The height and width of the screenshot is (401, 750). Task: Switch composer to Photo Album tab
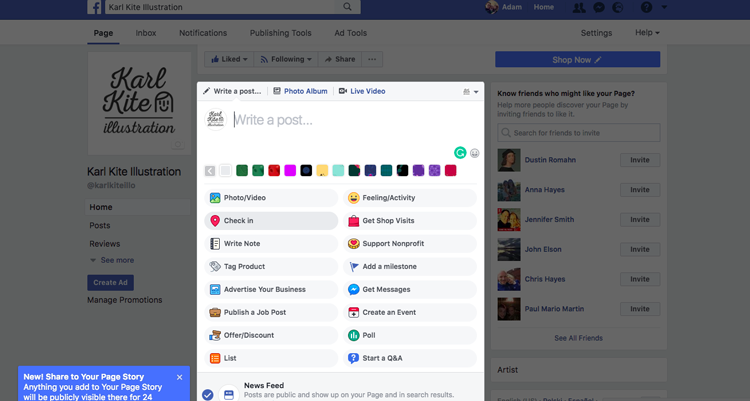(x=301, y=91)
